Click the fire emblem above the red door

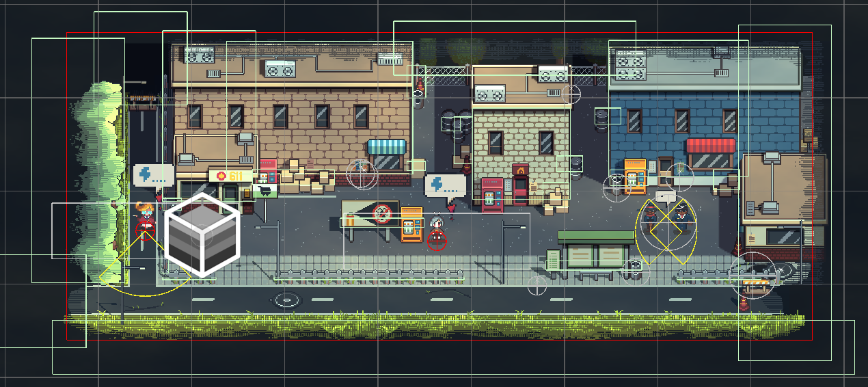point(521,170)
